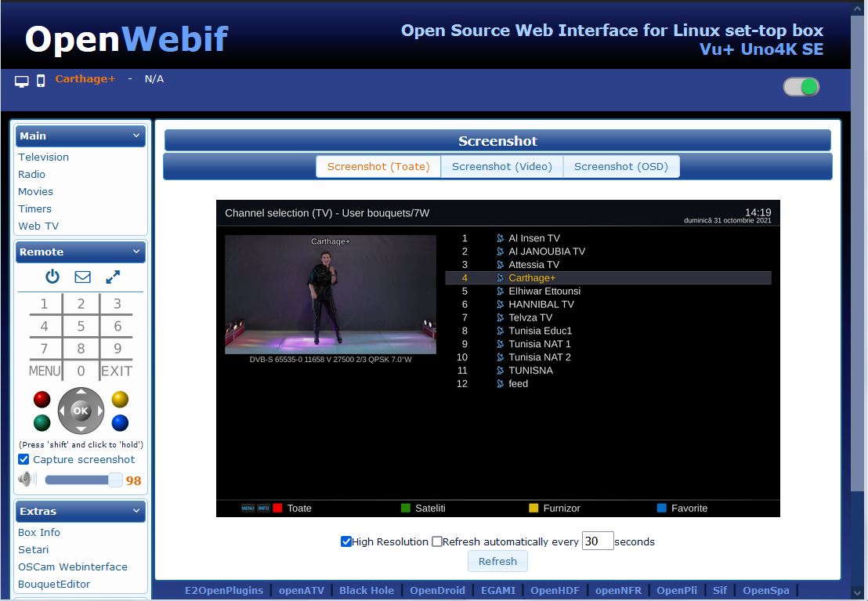Open Box Info link
The height and width of the screenshot is (601, 868).
(38, 532)
